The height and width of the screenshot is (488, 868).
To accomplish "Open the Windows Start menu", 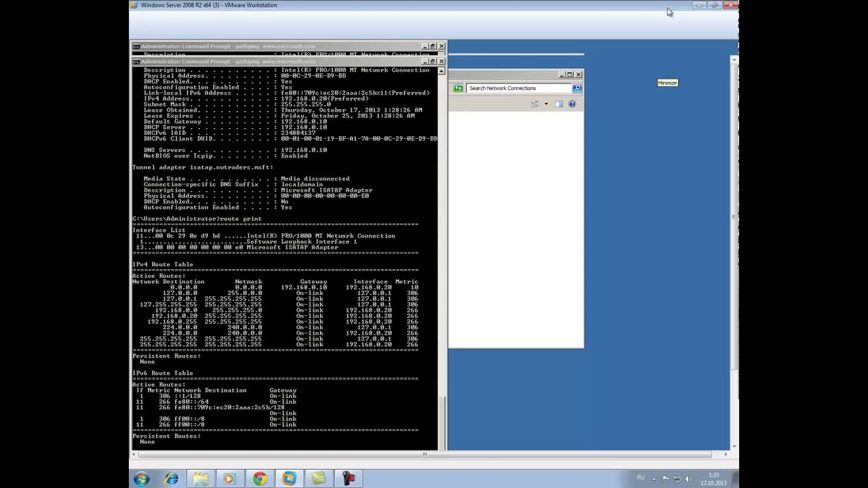I will coord(141,479).
